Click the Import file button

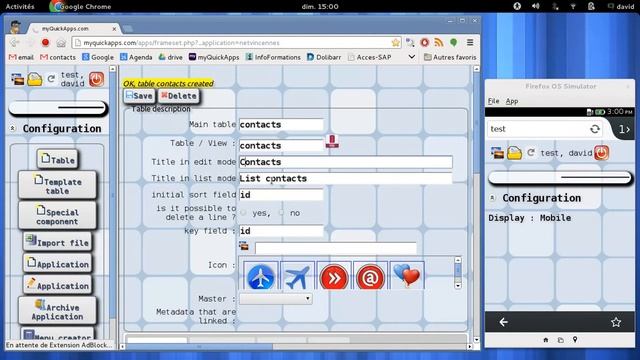coord(58,242)
